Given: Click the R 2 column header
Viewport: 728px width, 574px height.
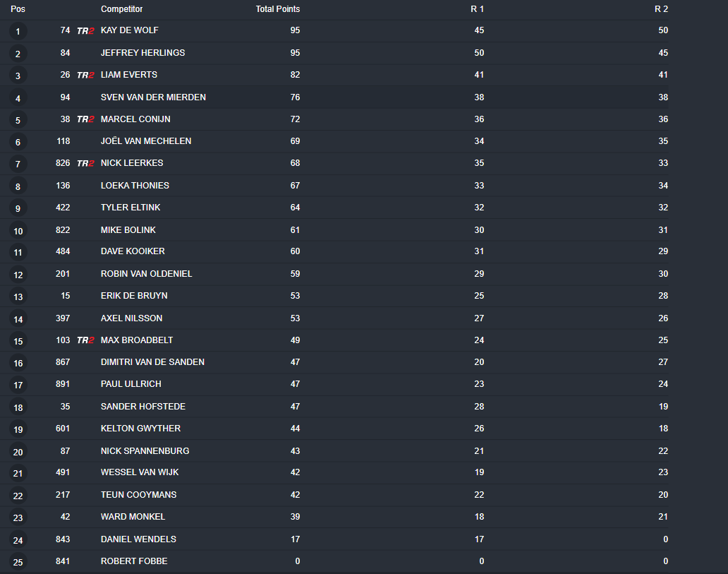Looking at the screenshot, I should [x=661, y=9].
